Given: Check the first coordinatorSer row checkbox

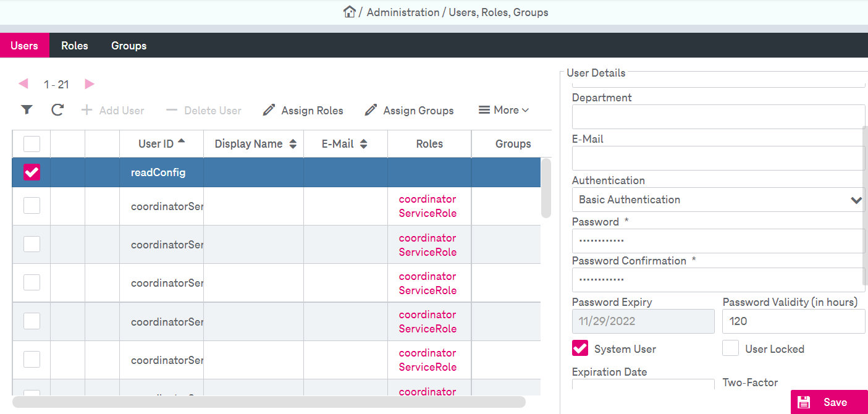Looking at the screenshot, I should click(32, 206).
